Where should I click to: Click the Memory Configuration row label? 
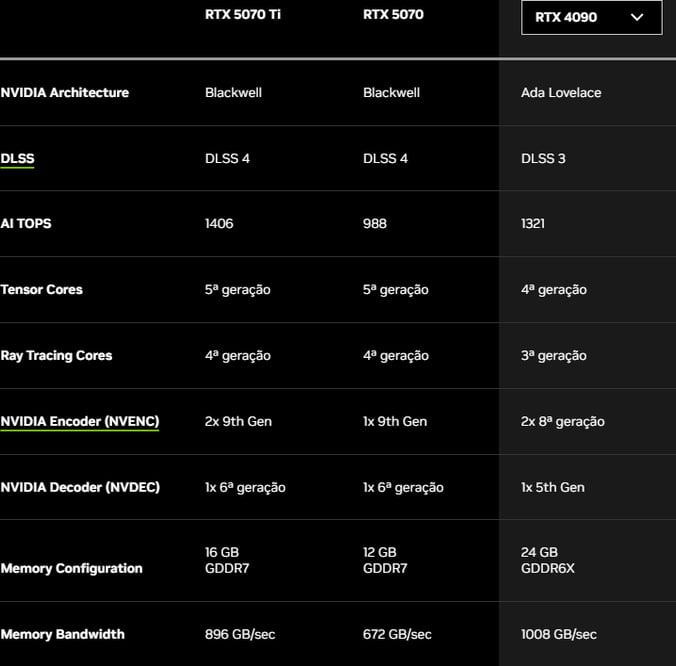(72, 569)
